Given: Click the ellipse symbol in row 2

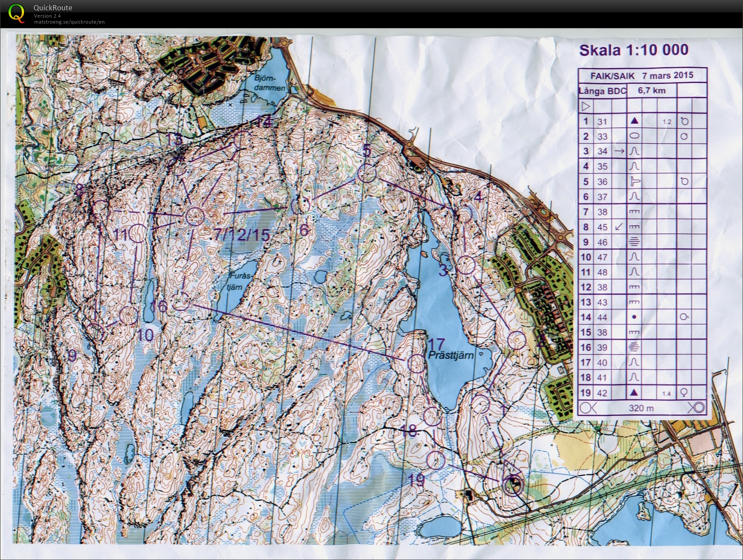Looking at the screenshot, I should (x=634, y=136).
